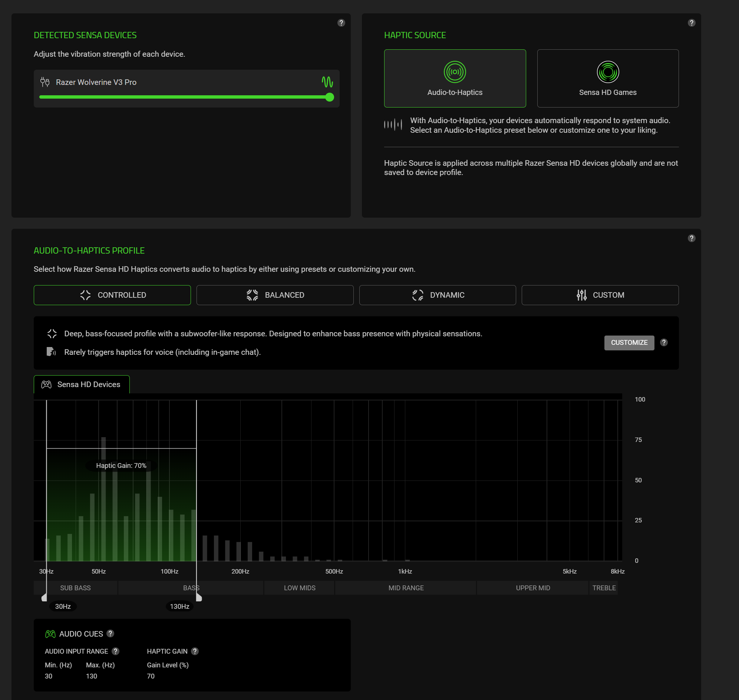739x700 pixels.
Task: Choose the Controlled preset
Action: click(112, 295)
